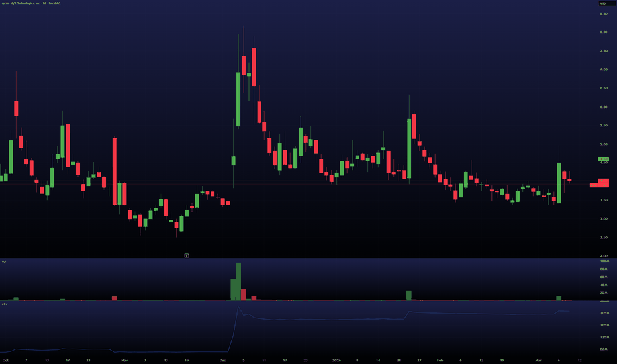Select the Nov label on the time axis
This screenshot has width=617, height=364.
pyautogui.click(x=124, y=360)
